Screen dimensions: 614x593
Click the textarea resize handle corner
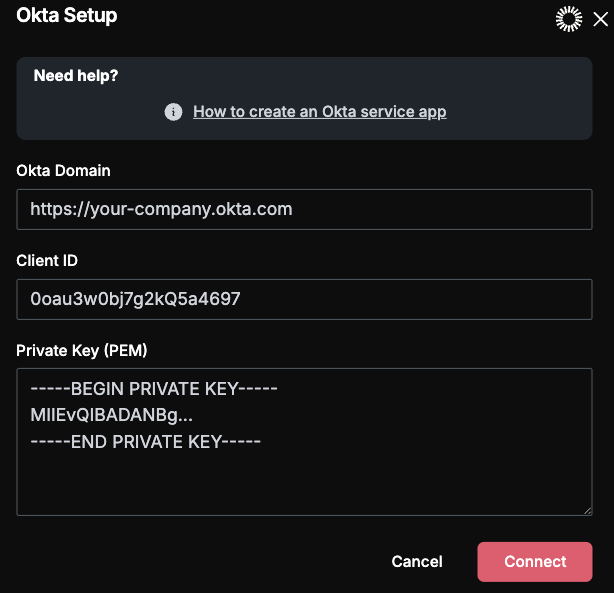coord(587,511)
